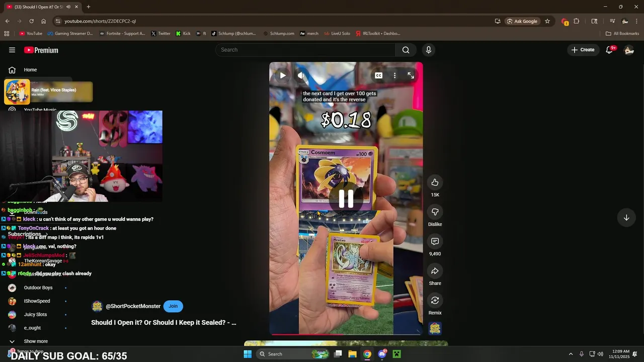Open File Explorer from the taskbar
Image resolution: width=644 pixels, height=362 pixels.
point(353,354)
